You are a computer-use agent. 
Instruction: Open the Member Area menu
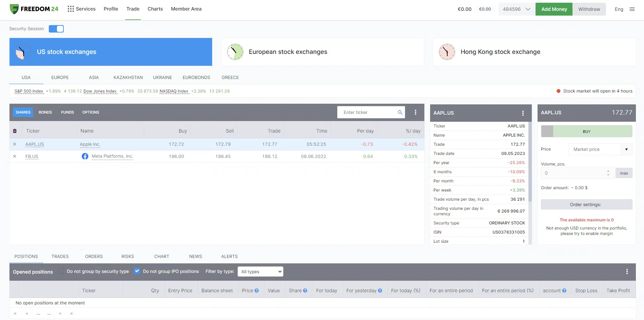[186, 9]
